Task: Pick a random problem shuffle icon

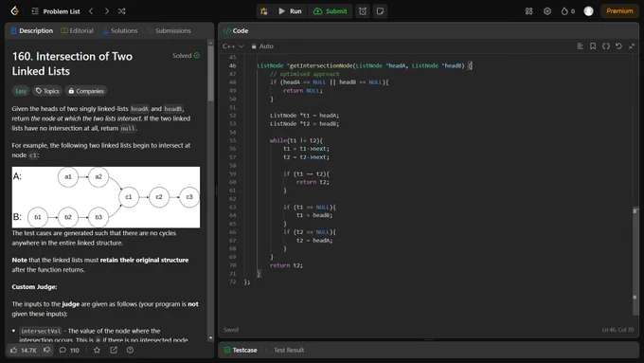Action: point(121,11)
